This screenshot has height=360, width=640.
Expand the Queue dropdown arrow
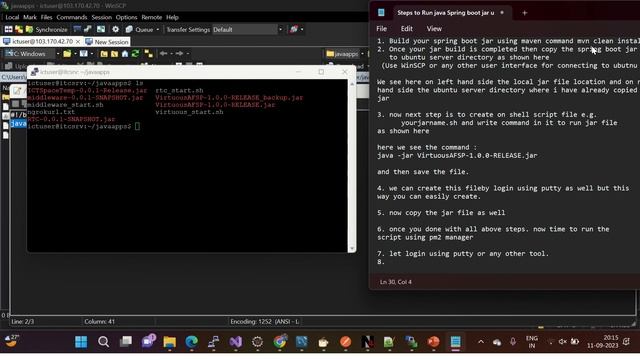click(x=158, y=29)
